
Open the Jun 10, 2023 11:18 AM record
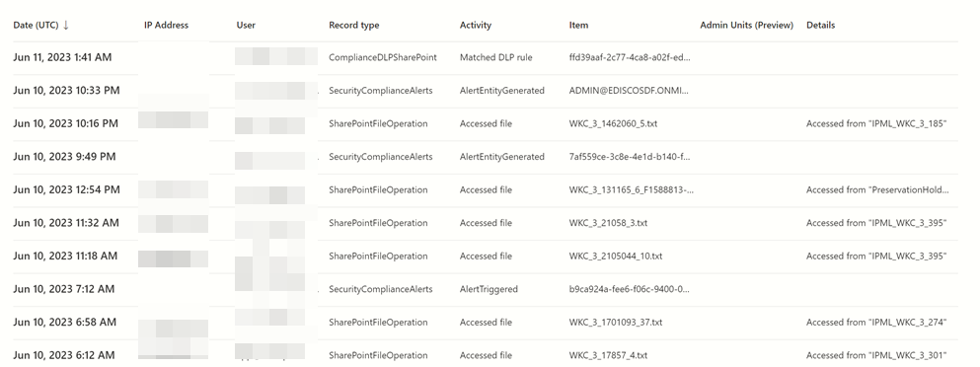coord(485,257)
